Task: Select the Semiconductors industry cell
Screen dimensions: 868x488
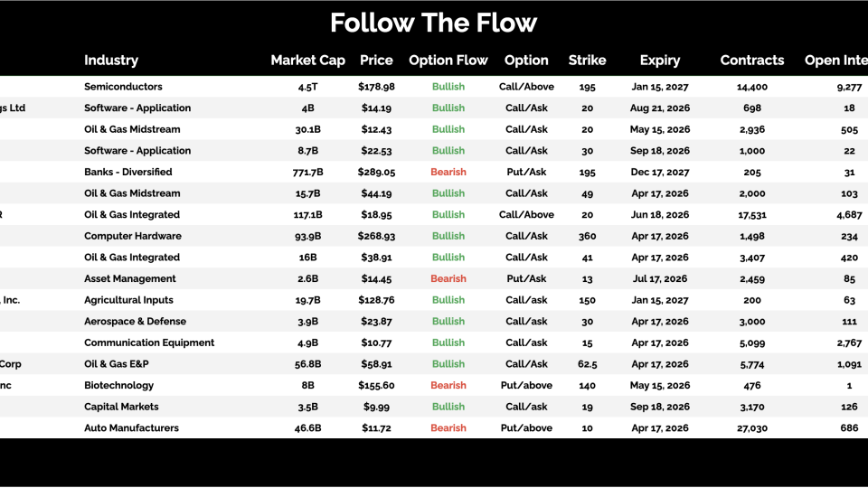Action: coord(123,87)
